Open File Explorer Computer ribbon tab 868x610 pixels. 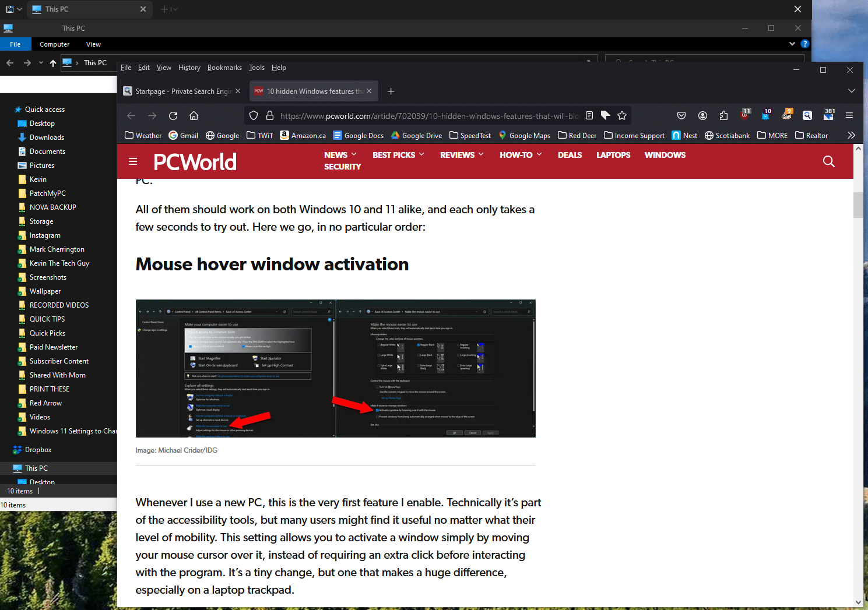54,44
